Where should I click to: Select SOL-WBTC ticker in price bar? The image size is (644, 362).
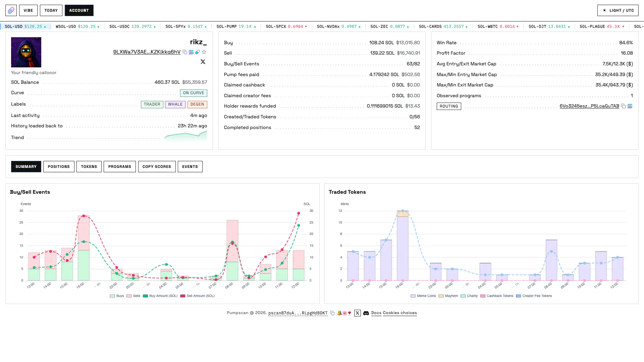click(498, 26)
